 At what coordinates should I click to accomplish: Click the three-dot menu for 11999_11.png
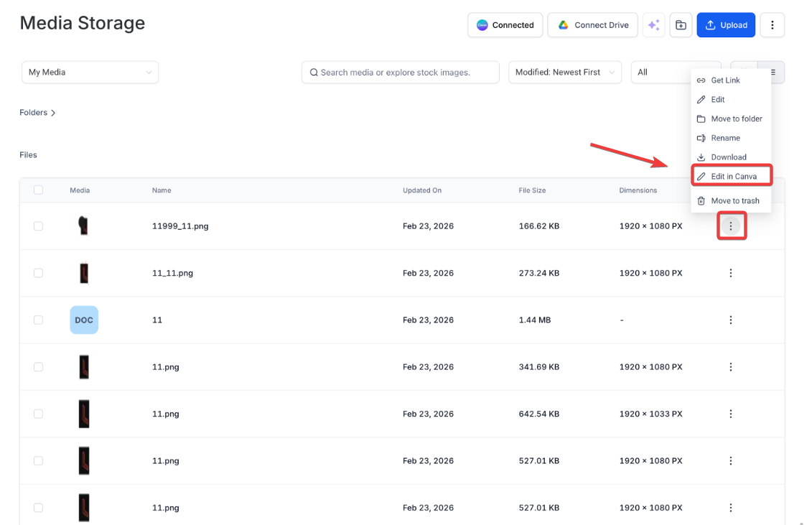pyautogui.click(x=730, y=226)
